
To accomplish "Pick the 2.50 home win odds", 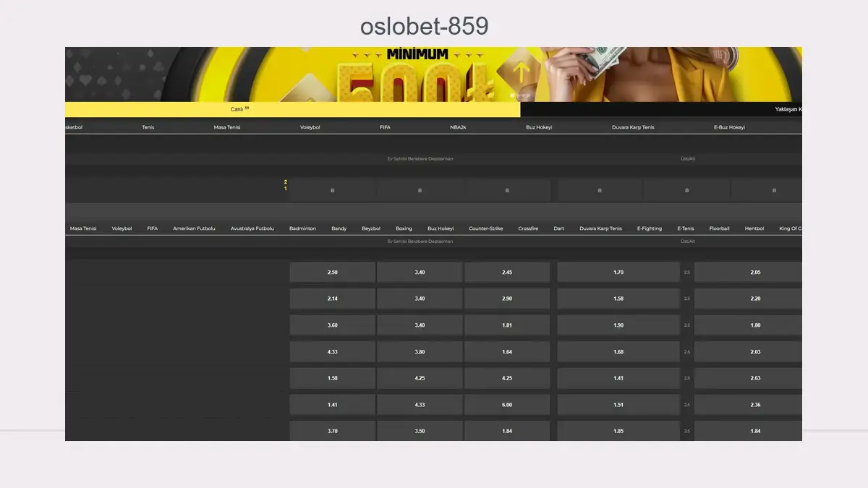I will point(332,273).
